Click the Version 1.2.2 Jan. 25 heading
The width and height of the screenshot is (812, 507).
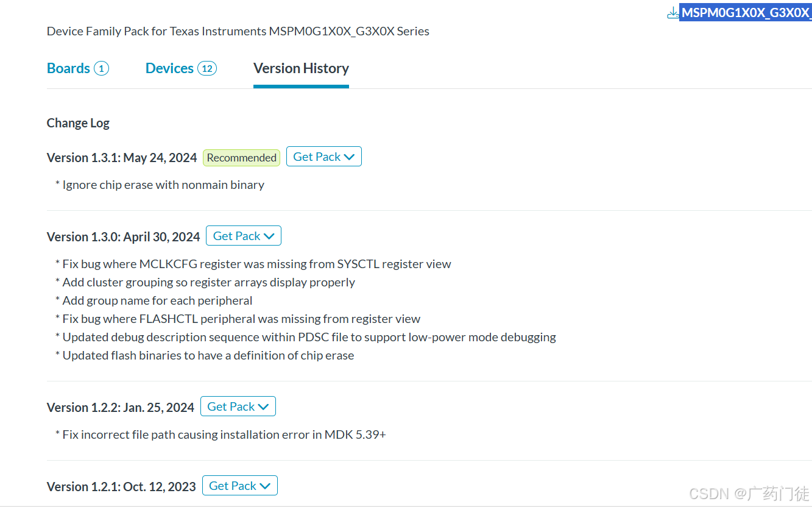[121, 408]
